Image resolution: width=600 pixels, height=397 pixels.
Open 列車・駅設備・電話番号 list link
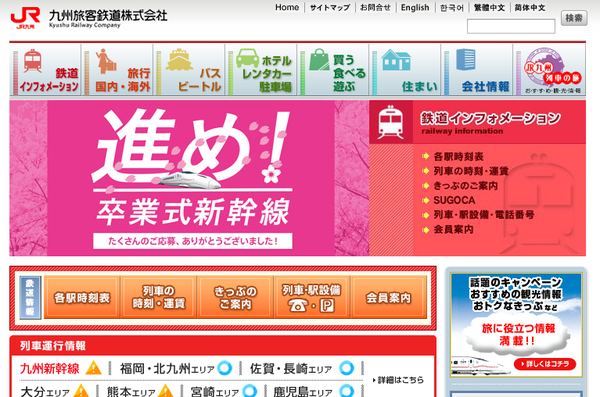(x=484, y=214)
